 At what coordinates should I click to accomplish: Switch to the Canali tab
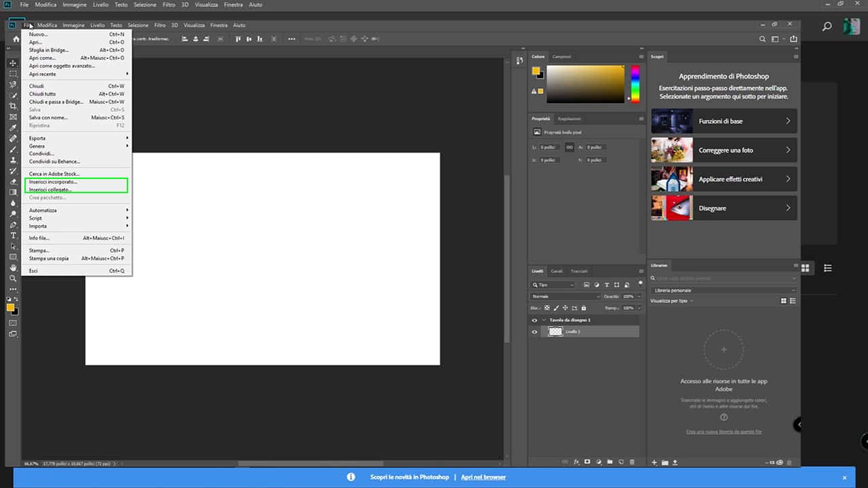click(x=556, y=271)
